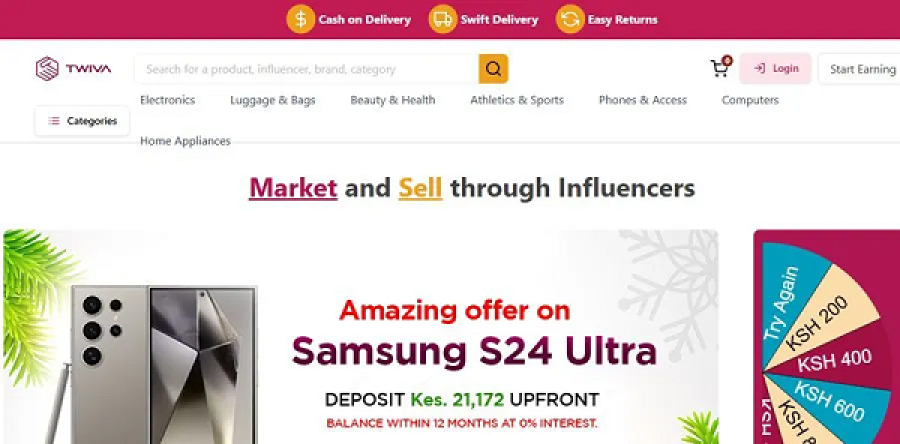This screenshot has width=900, height=444.
Task: Expand the Categories dropdown button
Action: click(x=82, y=121)
